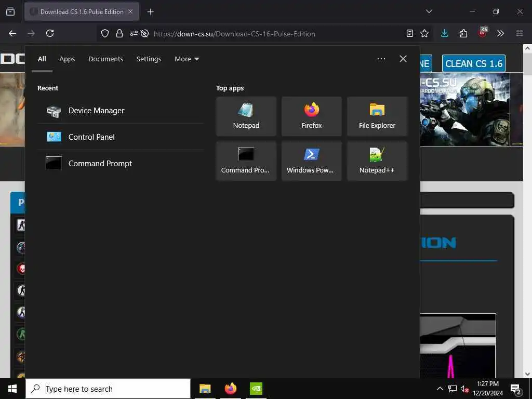The image size is (532, 399).
Task: Click the Firefox webpage vertical scrollbar
Action: pos(527,211)
